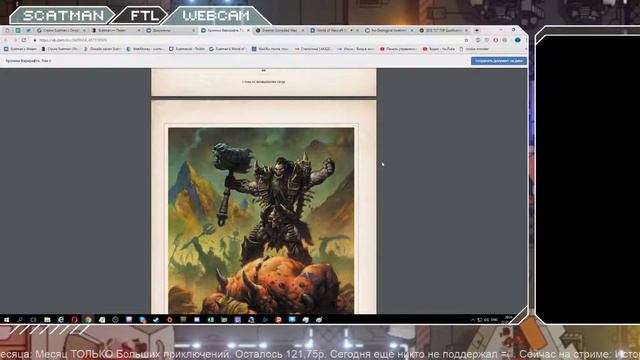Screen dimensions: 640x360
Task: Close the active 'Хроники Варкрафта' tab
Action: (248, 30)
